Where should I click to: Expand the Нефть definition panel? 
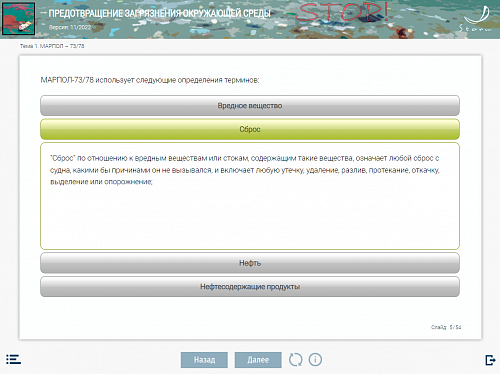(250, 263)
